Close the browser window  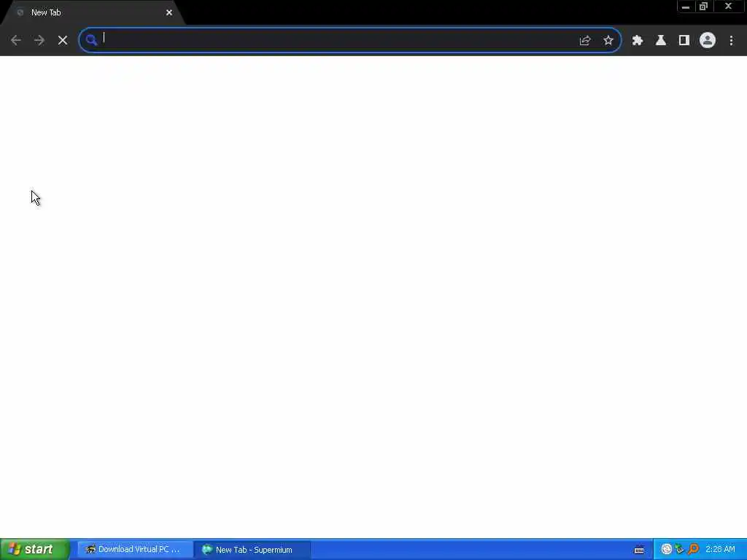tap(729, 7)
